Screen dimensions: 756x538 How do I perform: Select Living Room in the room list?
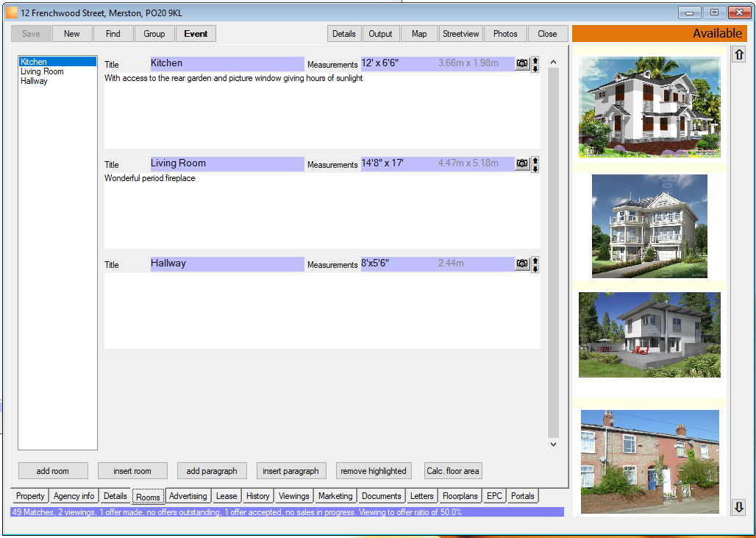[x=42, y=71]
